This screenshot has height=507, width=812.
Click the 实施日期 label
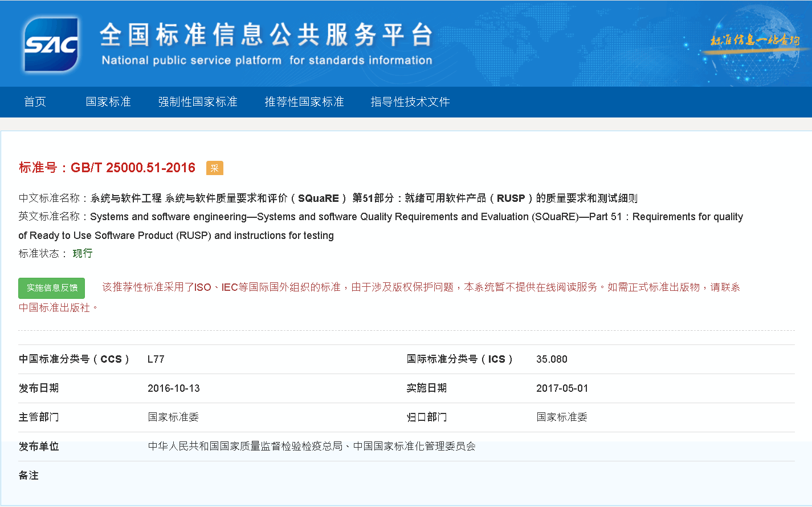tap(427, 388)
